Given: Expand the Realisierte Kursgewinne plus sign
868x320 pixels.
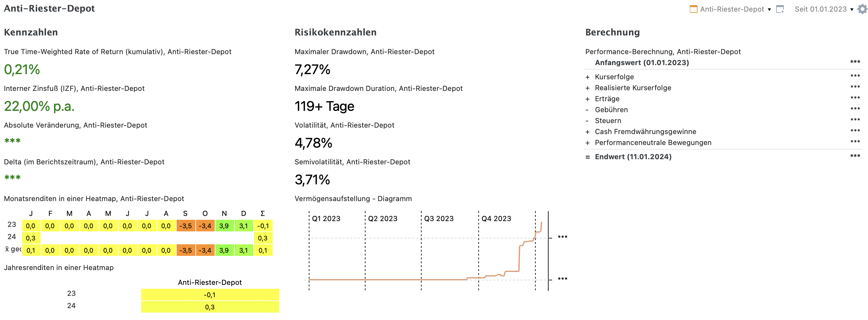Looking at the screenshot, I should [x=587, y=88].
